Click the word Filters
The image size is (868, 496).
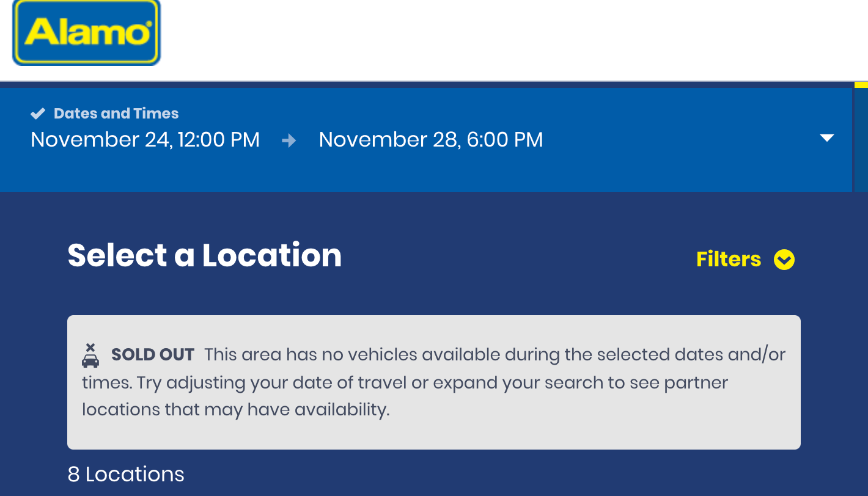[x=729, y=260]
